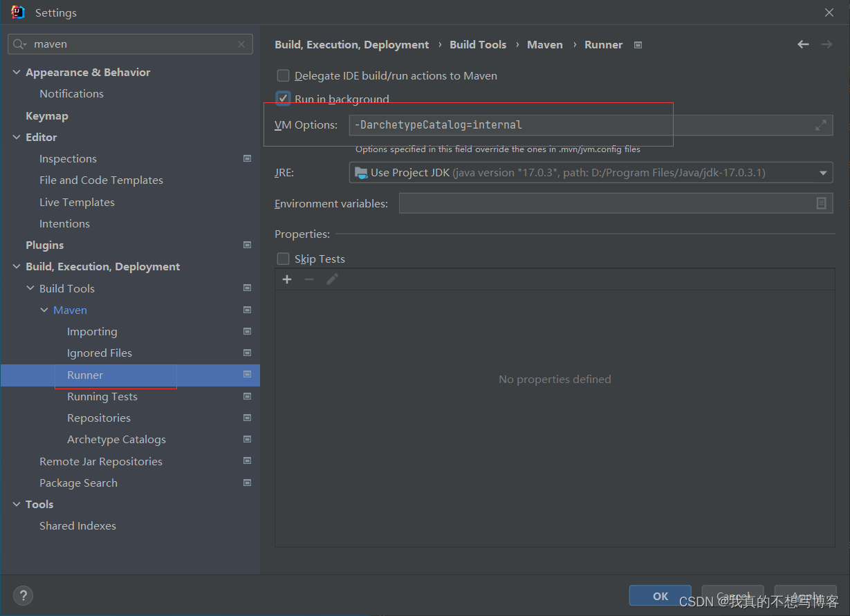Click the project icon next to Package Search

coord(247,483)
